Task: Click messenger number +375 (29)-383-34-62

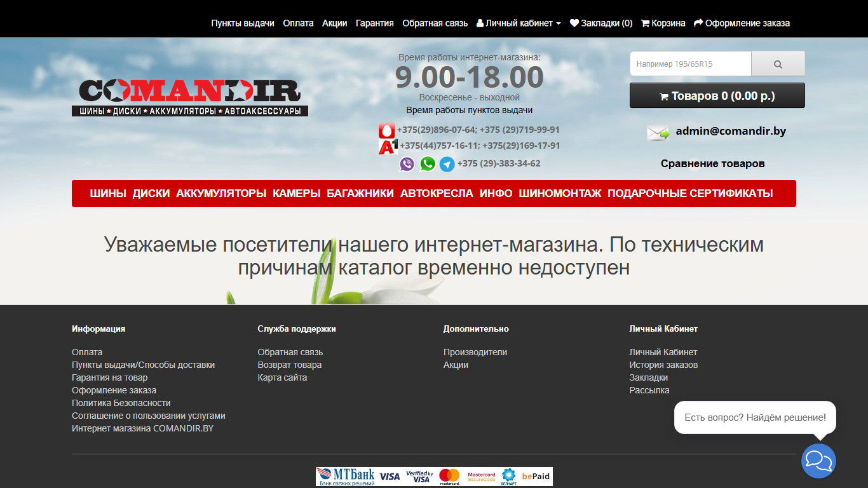Action: tap(499, 163)
